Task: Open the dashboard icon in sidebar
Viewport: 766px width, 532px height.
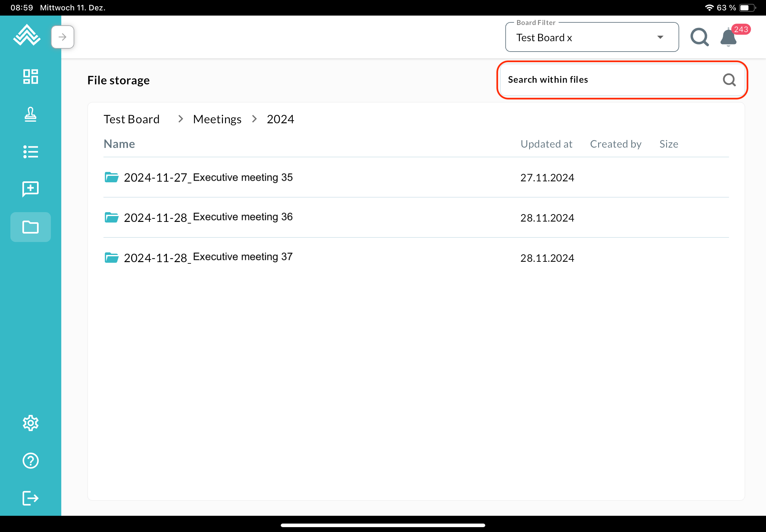Action: (x=30, y=77)
